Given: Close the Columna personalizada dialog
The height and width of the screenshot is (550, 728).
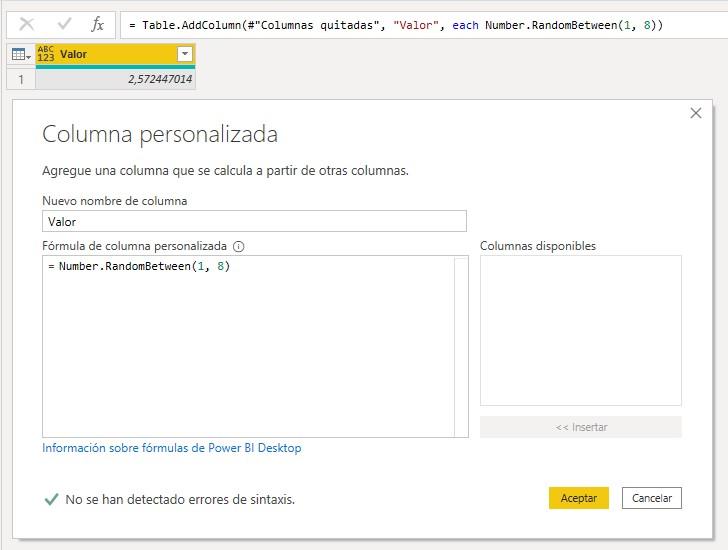Looking at the screenshot, I should (696, 114).
